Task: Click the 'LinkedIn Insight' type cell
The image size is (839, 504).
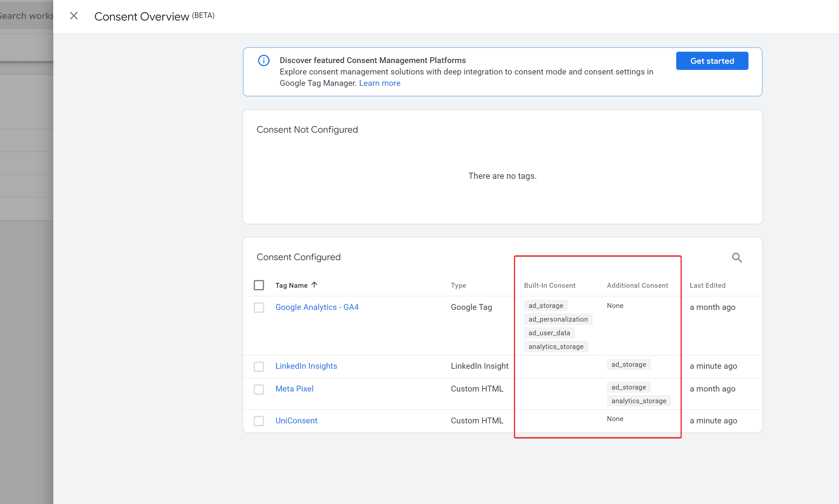Action: tap(479, 366)
